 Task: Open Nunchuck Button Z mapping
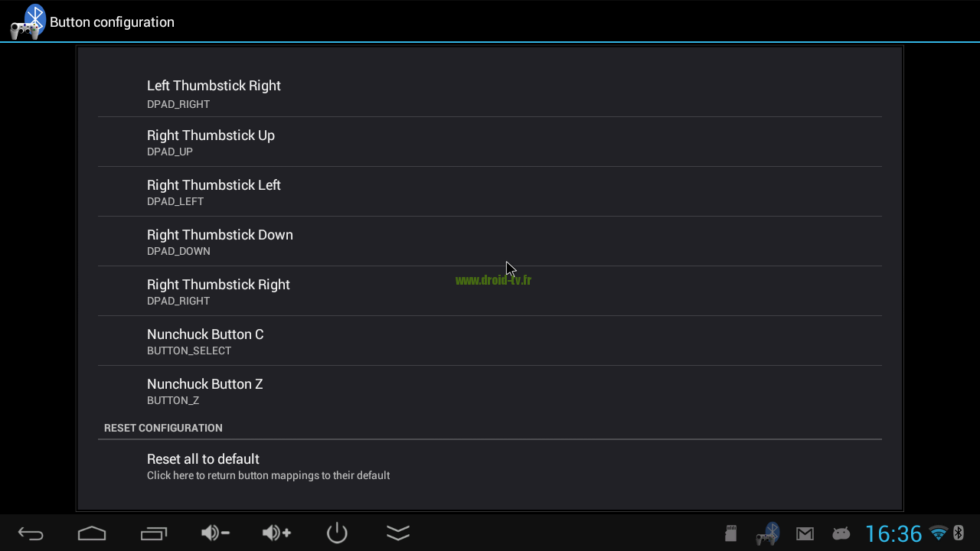(490, 390)
